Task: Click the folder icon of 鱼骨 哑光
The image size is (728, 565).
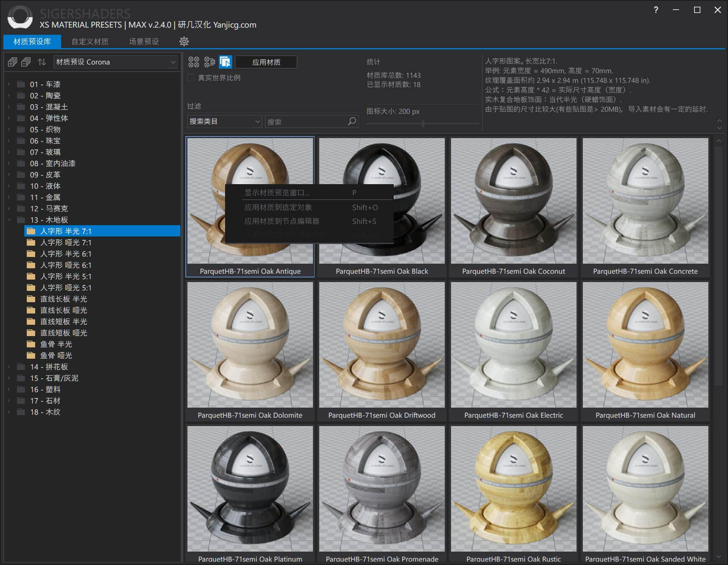Action: (x=31, y=355)
